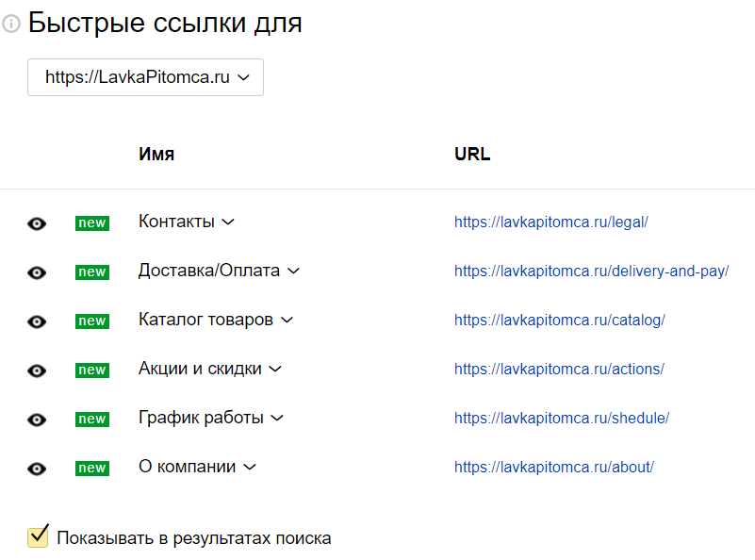Click the new badge in Каталог товаров row
This screenshot has width=755, height=560.
click(x=92, y=321)
